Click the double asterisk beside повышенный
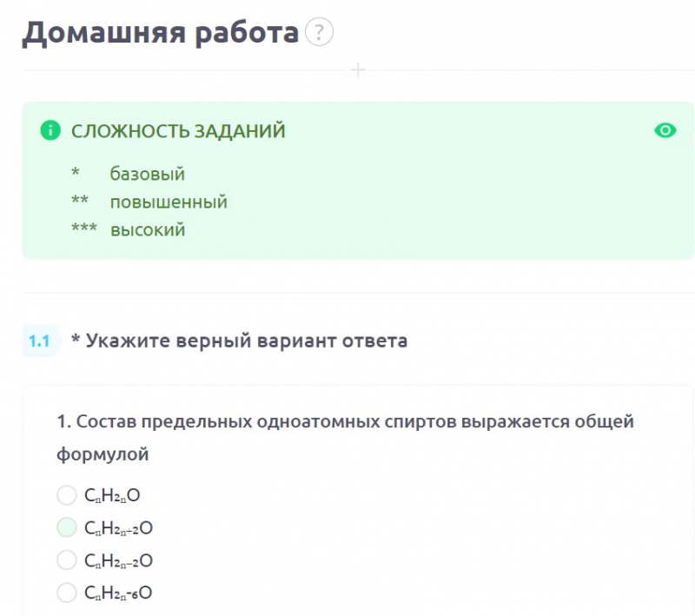The image size is (695, 616). (x=80, y=200)
